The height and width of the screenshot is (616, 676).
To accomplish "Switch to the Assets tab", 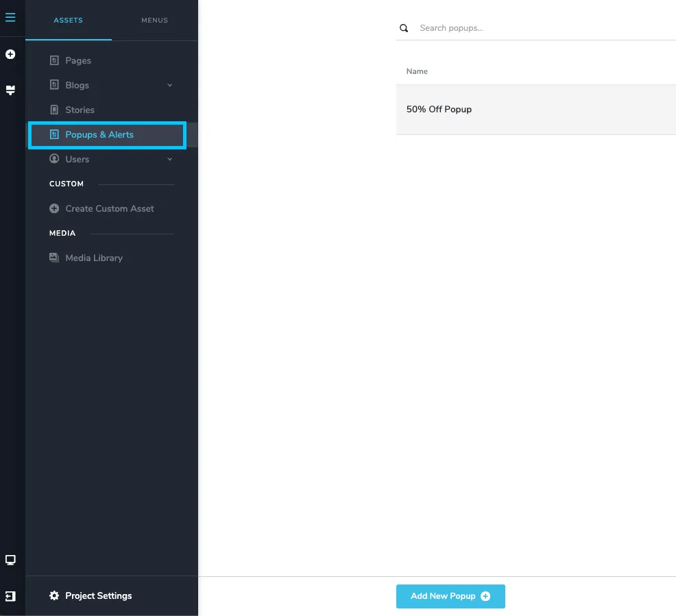I will point(69,21).
